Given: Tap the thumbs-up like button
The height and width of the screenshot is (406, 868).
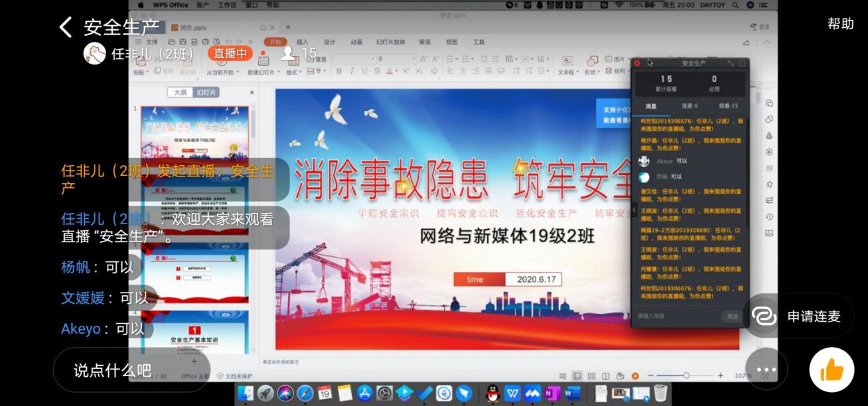Looking at the screenshot, I should (832, 370).
